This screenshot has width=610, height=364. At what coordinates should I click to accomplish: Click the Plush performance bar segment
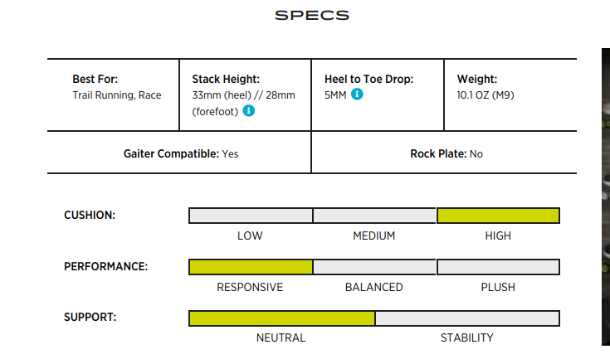coord(498,267)
